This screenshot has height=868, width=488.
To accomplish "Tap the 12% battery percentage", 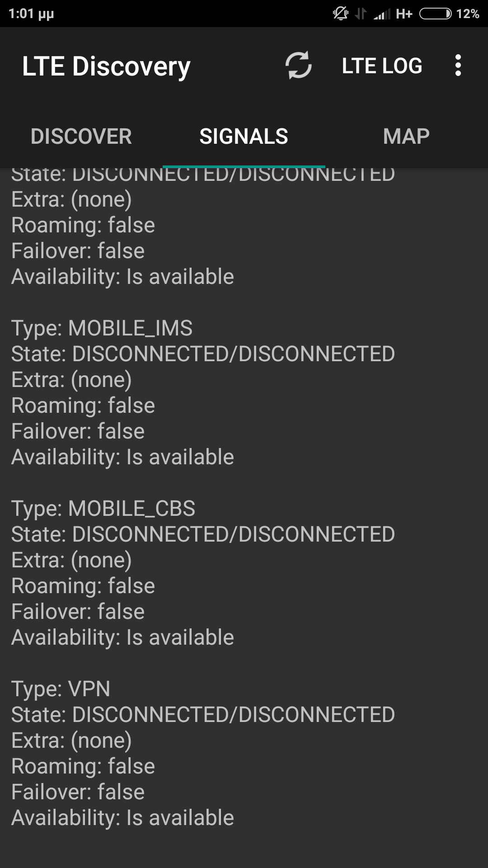I will pos(468,14).
